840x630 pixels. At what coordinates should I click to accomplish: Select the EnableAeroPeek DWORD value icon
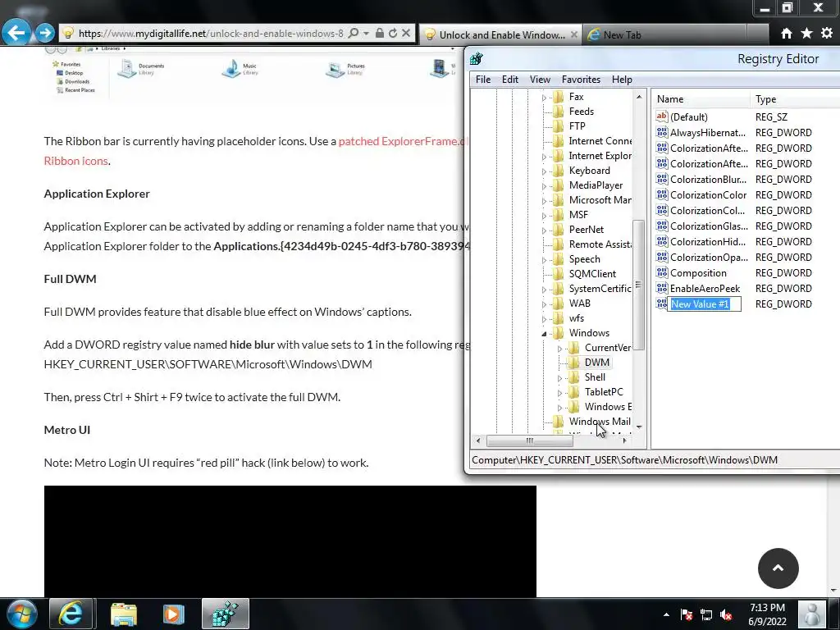click(662, 288)
